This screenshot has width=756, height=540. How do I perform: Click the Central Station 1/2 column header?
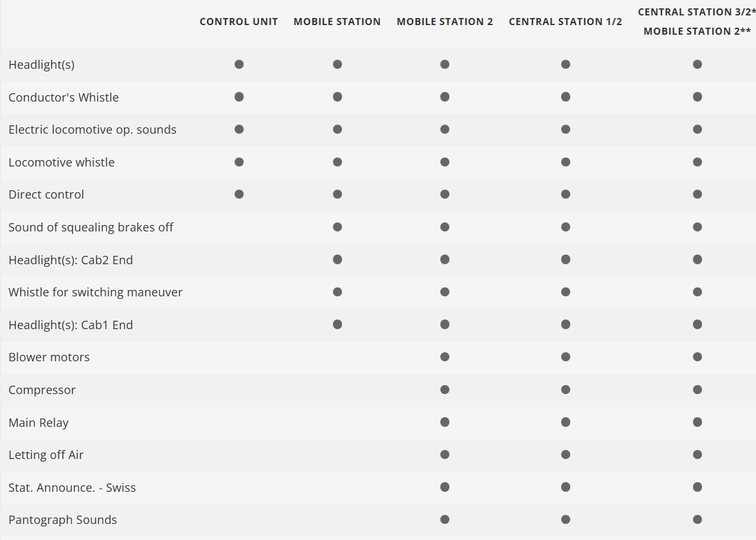click(x=566, y=22)
